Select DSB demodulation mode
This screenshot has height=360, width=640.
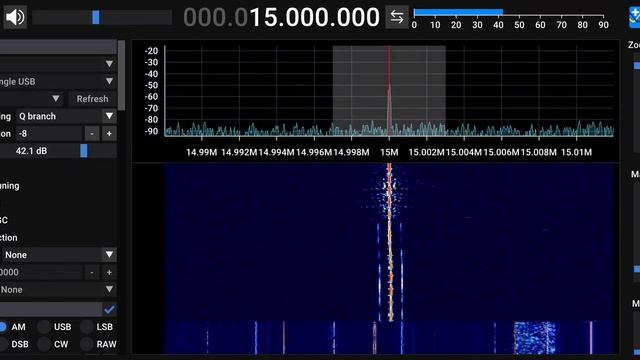click(x=14, y=344)
